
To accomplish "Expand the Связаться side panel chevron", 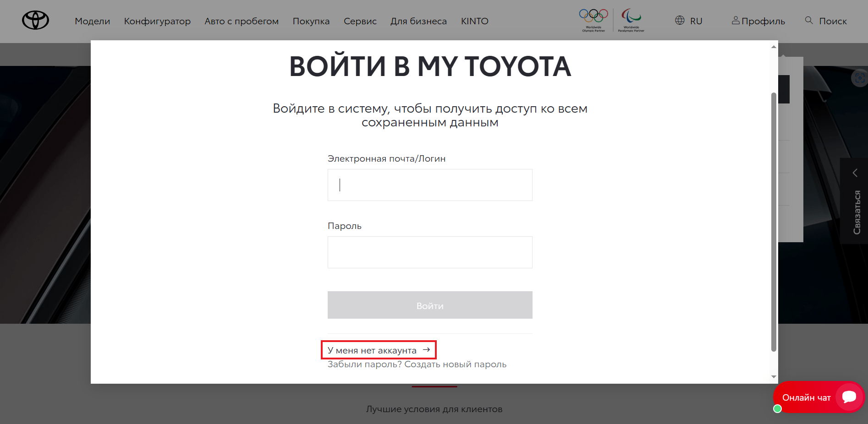I will pos(855,173).
